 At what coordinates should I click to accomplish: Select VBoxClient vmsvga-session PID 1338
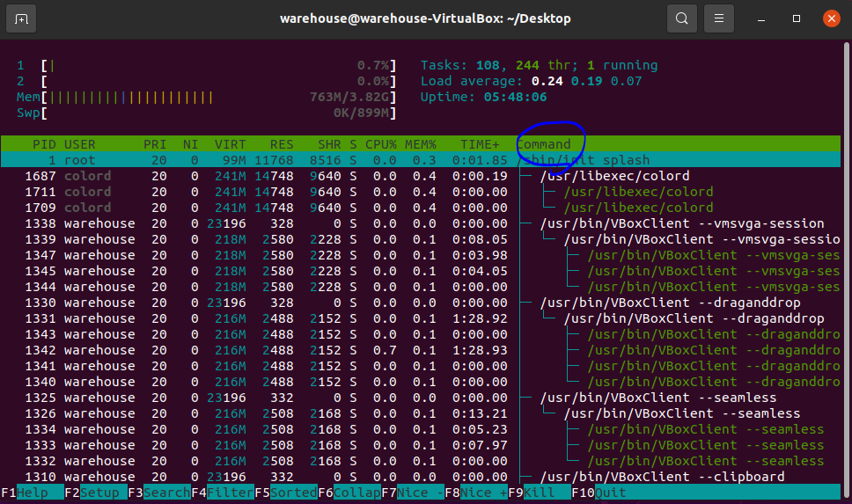[x=421, y=223]
